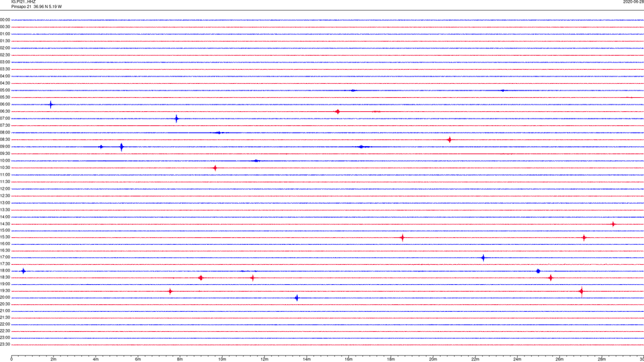Click the red event spike on the 14:30 trace
Screen dimensions: 644x362
click(613, 224)
